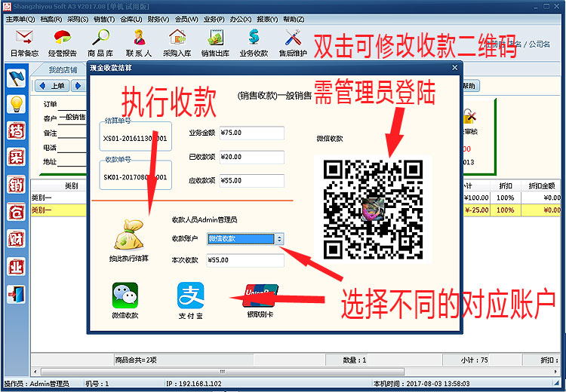
Task: Click the exit door sidebar icon
Action: click(x=17, y=294)
